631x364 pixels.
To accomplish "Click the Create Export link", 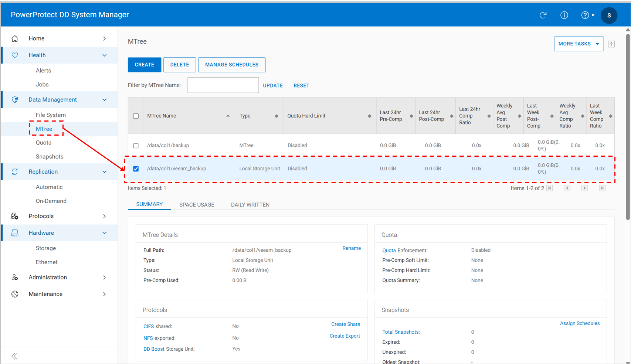I will click(345, 336).
